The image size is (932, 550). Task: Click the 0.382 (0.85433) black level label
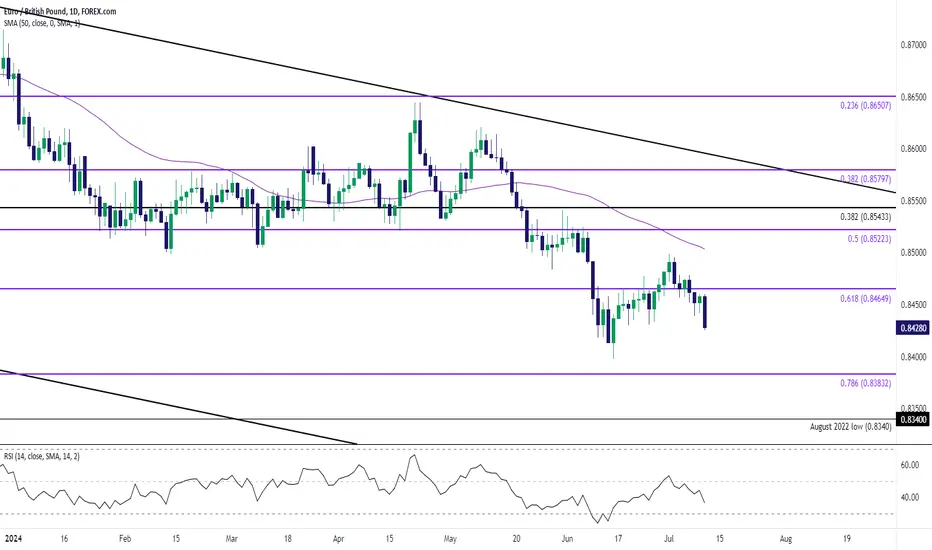pyautogui.click(x=865, y=217)
